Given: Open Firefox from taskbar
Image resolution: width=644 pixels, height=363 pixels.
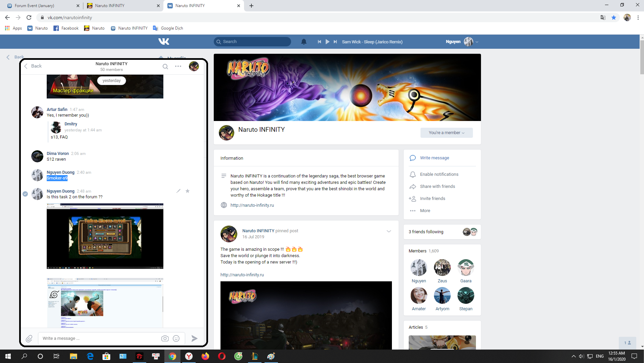Looking at the screenshot, I should 205,356.
